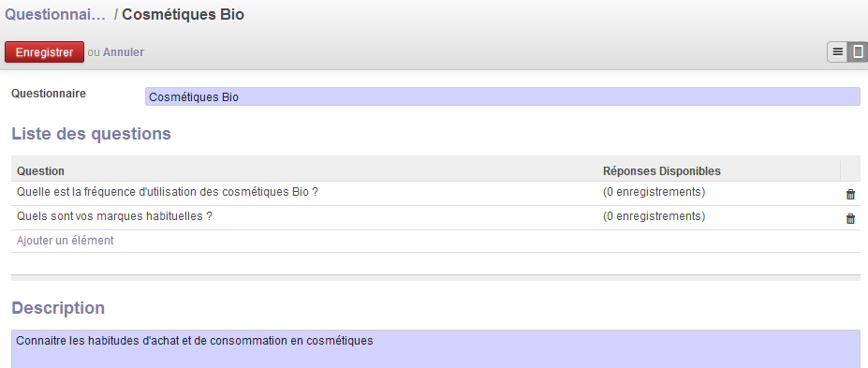This screenshot has width=868, height=368.
Task: Click the Questionnaire field label
Action: pyautogui.click(x=49, y=93)
